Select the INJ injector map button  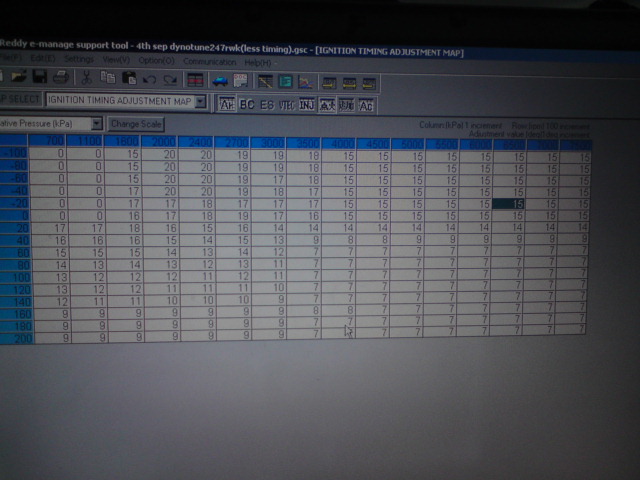(x=306, y=104)
